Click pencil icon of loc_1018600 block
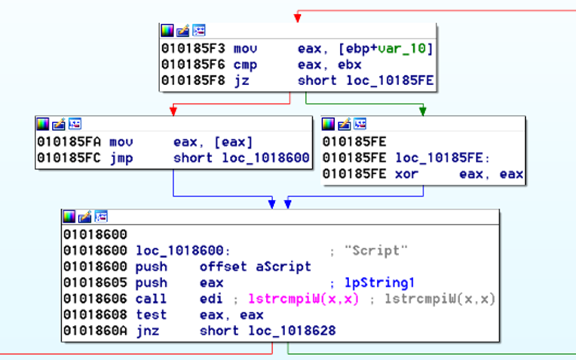The image size is (576, 360). click(85, 217)
